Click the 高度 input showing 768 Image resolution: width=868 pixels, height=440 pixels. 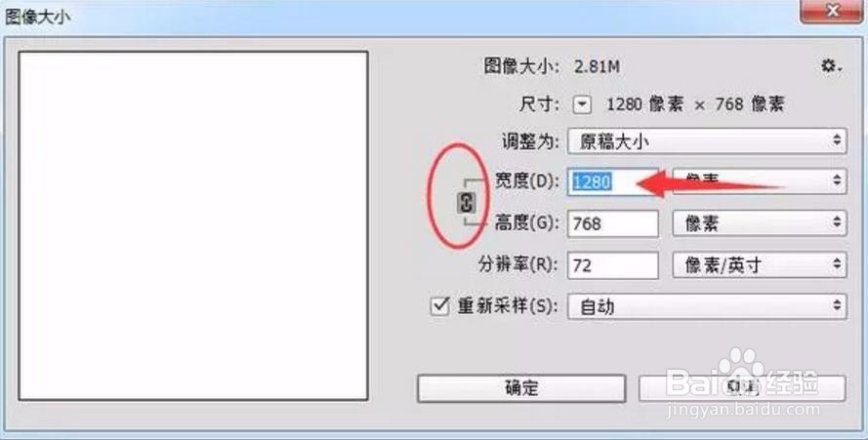coord(613,223)
